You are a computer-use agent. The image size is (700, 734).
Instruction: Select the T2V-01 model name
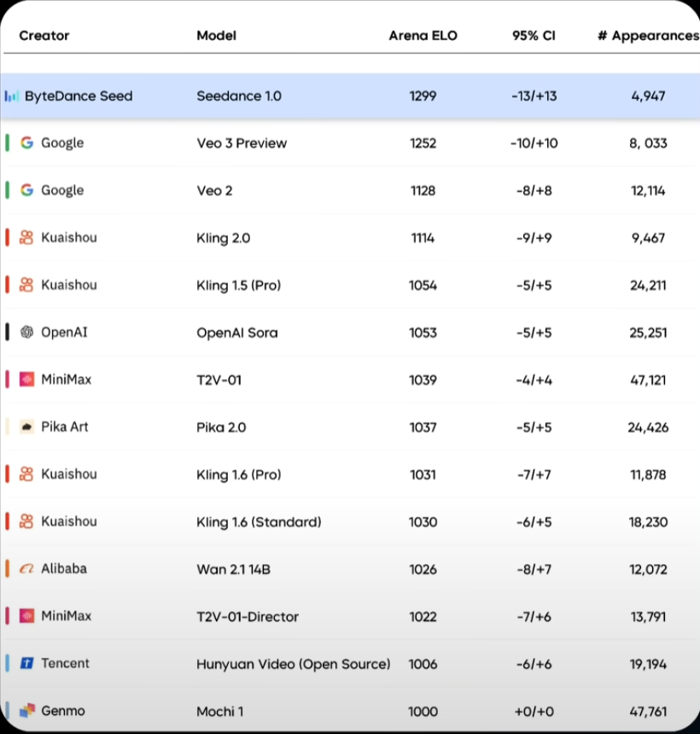[219, 380]
